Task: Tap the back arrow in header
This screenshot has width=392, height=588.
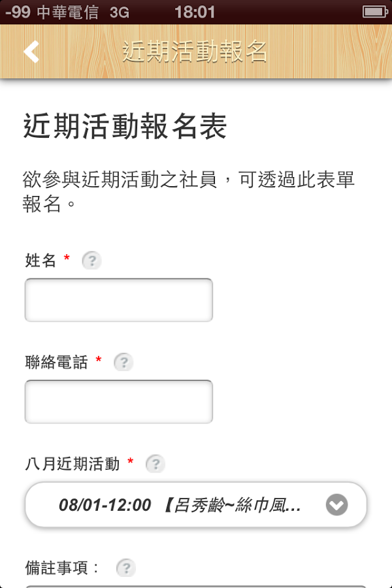Action: [31, 52]
